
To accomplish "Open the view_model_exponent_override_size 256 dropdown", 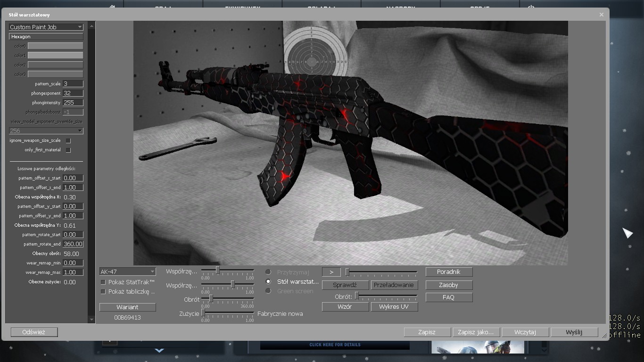I will pyautogui.click(x=46, y=131).
